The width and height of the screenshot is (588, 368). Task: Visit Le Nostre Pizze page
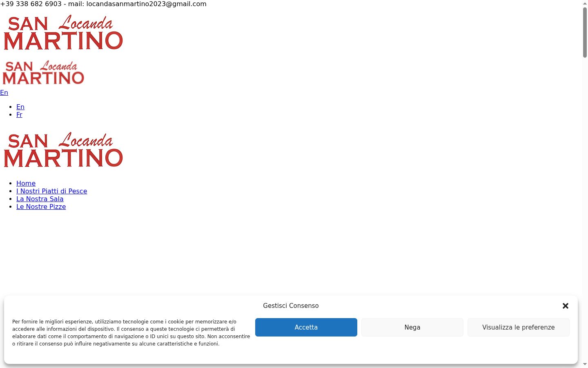click(41, 206)
